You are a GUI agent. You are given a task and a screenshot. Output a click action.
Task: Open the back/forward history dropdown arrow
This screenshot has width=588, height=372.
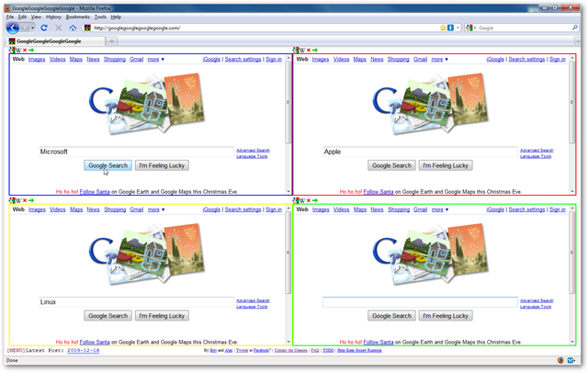(x=33, y=28)
